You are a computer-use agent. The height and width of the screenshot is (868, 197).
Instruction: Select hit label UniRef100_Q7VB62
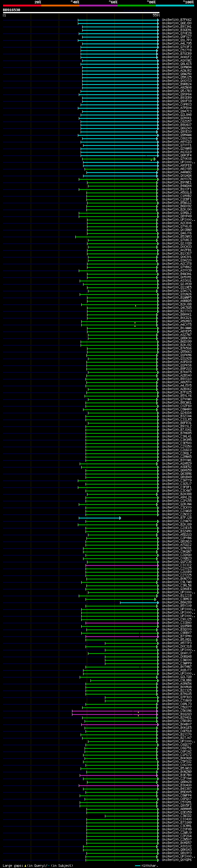(177, 267)
